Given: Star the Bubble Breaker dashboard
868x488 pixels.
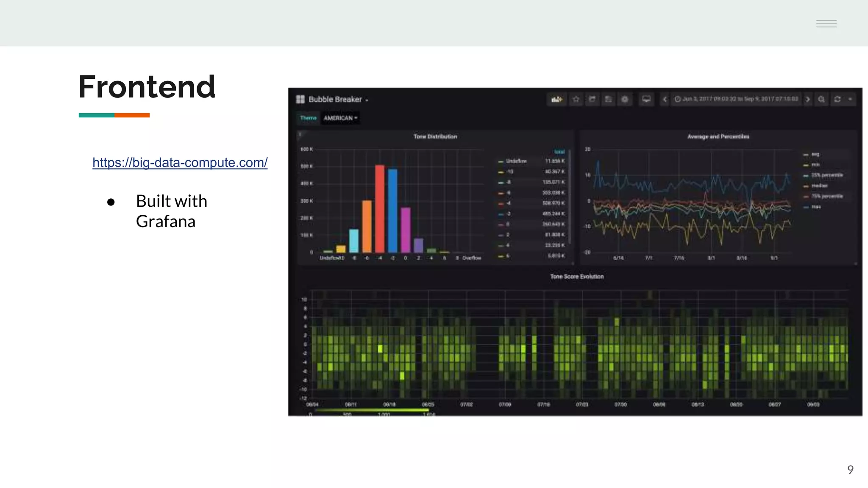Looking at the screenshot, I should pos(576,99).
